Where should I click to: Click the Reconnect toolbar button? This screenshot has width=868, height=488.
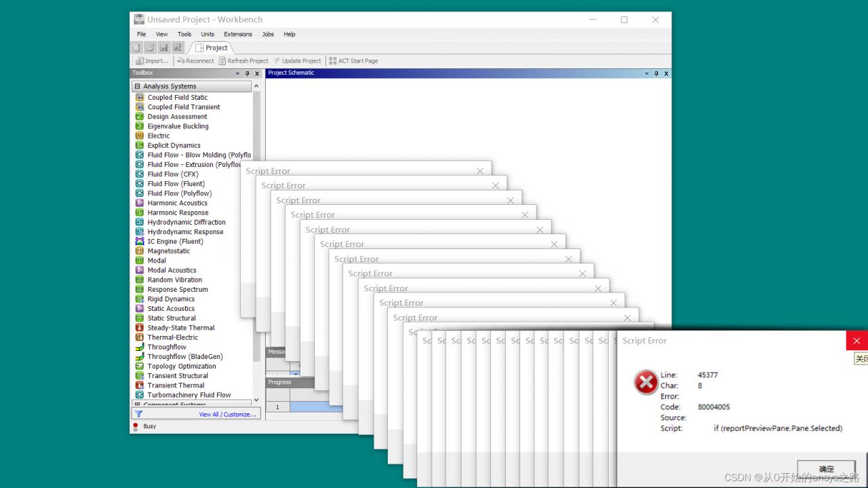tap(195, 60)
